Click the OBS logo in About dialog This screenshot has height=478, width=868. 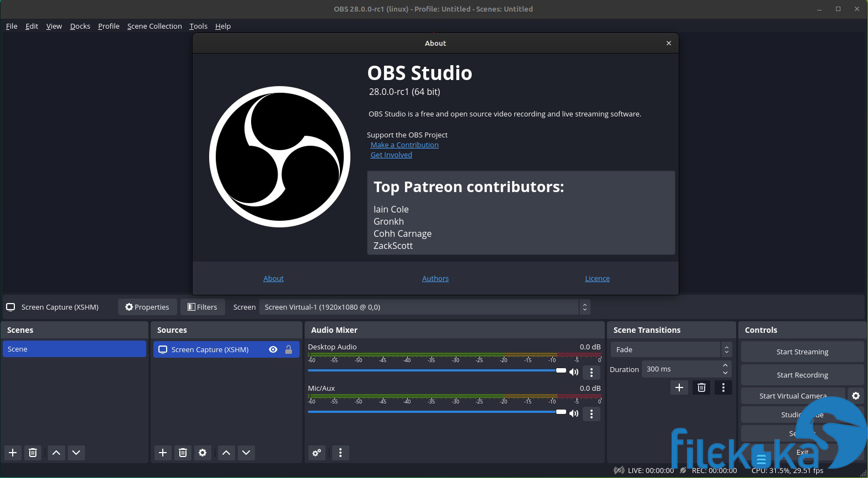[280, 157]
